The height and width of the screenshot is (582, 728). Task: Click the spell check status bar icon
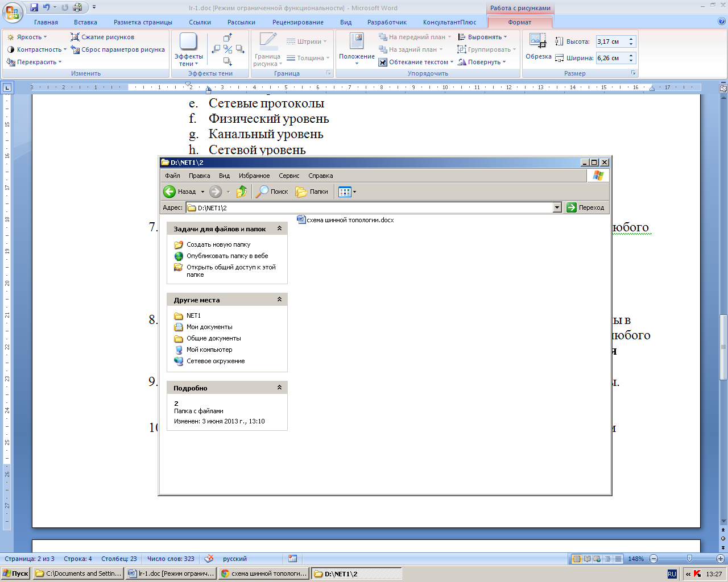(x=209, y=559)
